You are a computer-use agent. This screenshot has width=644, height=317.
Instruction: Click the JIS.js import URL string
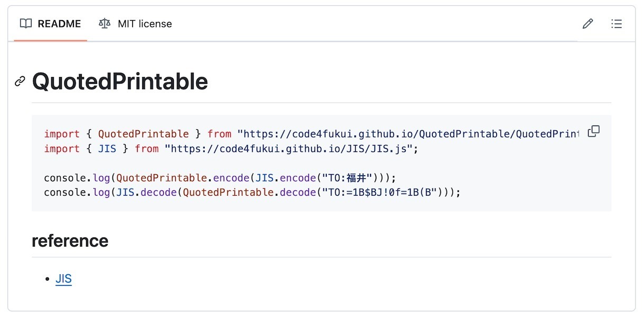pos(288,149)
